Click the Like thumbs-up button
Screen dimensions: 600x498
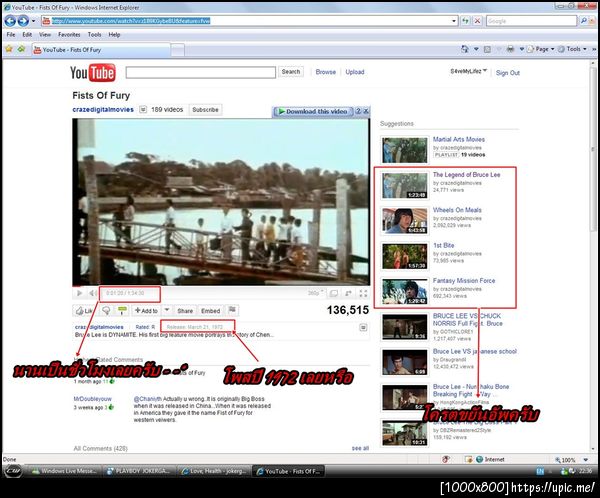pos(84,310)
